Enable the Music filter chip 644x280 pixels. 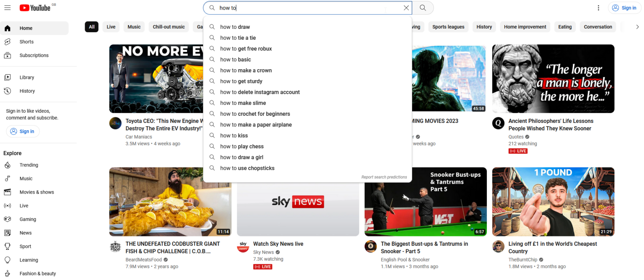coord(134,26)
